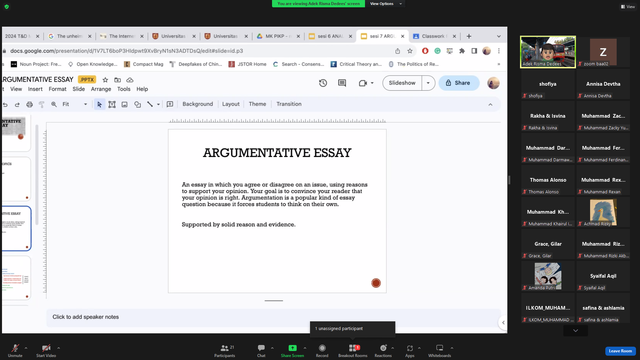Screen dimensions: 640x360
Task: Click the print icon
Action: click(x=29, y=104)
